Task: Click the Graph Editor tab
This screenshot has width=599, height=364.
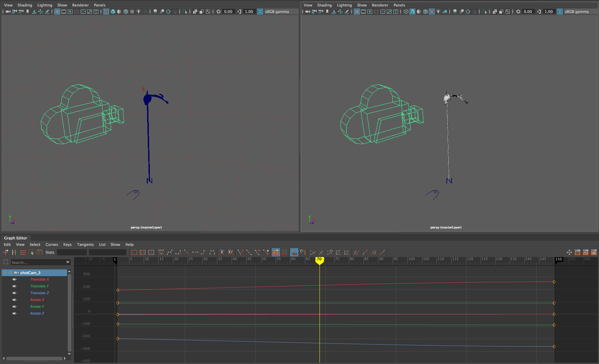Action: click(x=16, y=238)
